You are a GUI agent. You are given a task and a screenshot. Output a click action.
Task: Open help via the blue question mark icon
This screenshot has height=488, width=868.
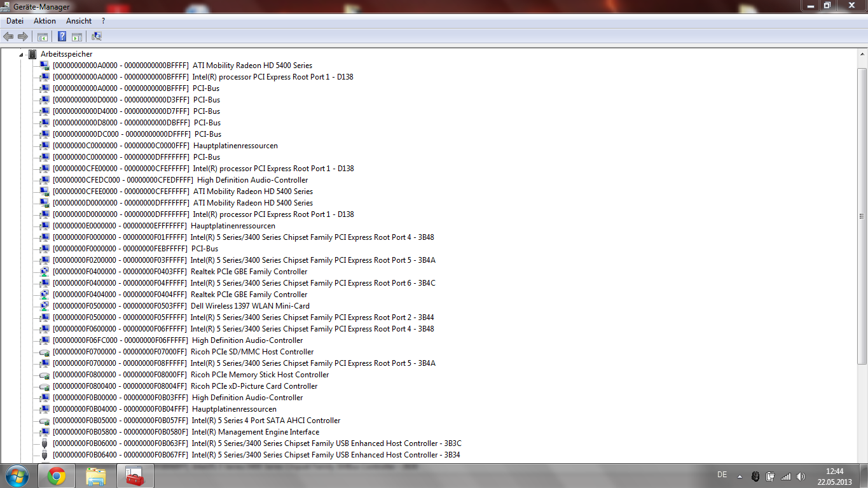[62, 37]
